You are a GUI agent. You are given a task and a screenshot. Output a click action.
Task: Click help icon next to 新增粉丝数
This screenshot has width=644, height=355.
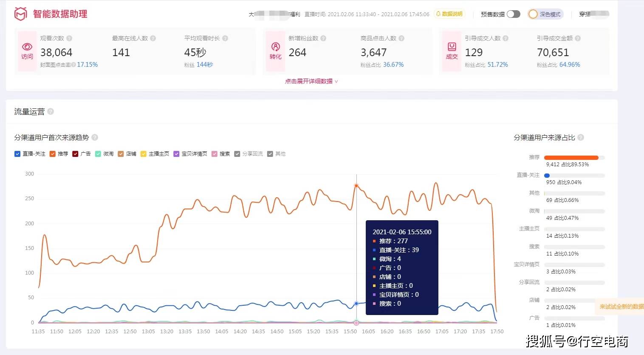[323, 38]
